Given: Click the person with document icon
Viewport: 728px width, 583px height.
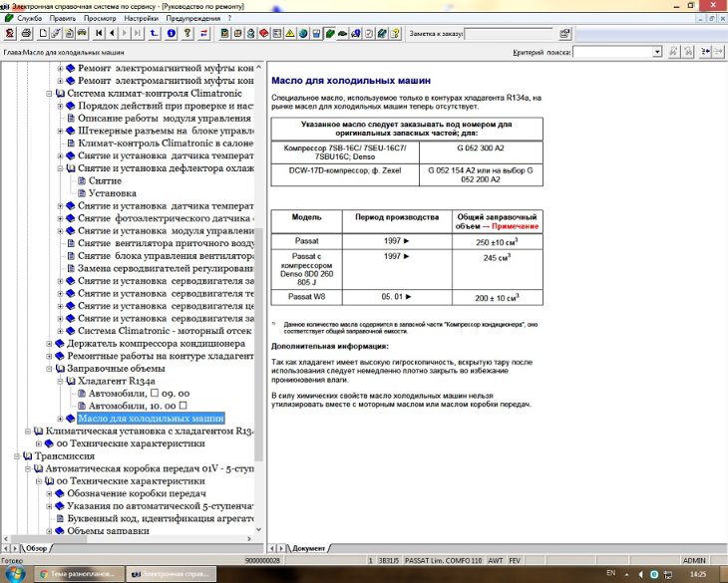Looking at the screenshot, I should pos(251,34).
